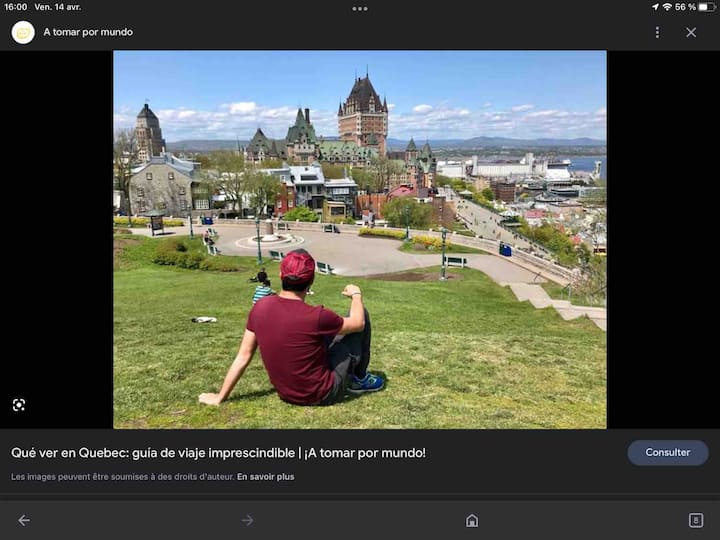The image size is (720, 540).
Task: Open the browser home page icon
Action: coord(472,520)
